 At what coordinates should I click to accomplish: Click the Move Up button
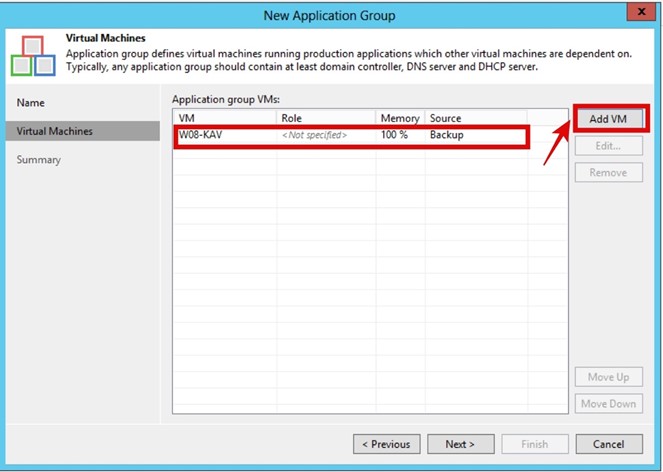[608, 377]
